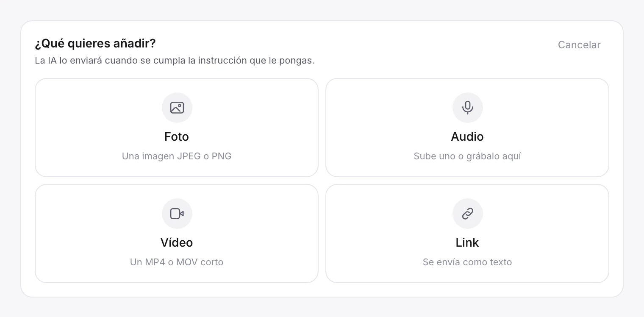The height and width of the screenshot is (317, 644).
Task: Click the text 'Se envía como texto'
Action: (x=467, y=262)
